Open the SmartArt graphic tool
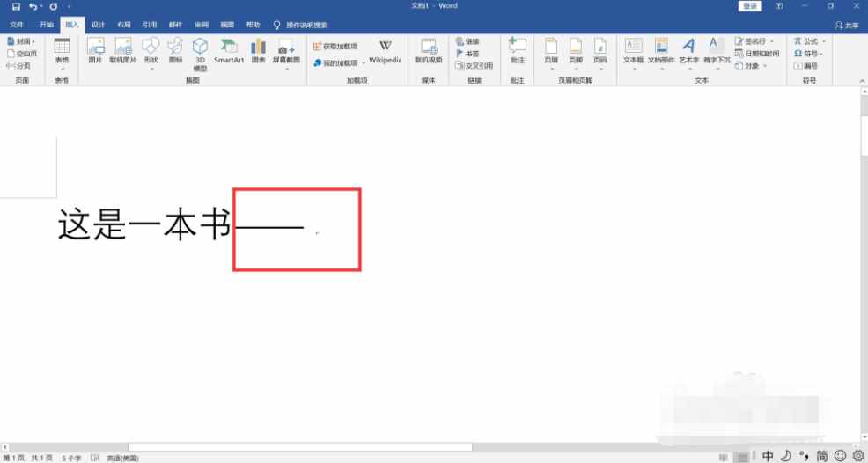This screenshot has height=463, width=868. click(x=229, y=50)
